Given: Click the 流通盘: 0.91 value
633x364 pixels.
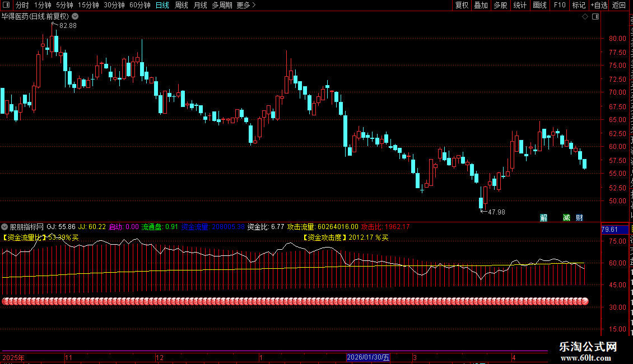Looking at the screenshot, I should [160, 227].
